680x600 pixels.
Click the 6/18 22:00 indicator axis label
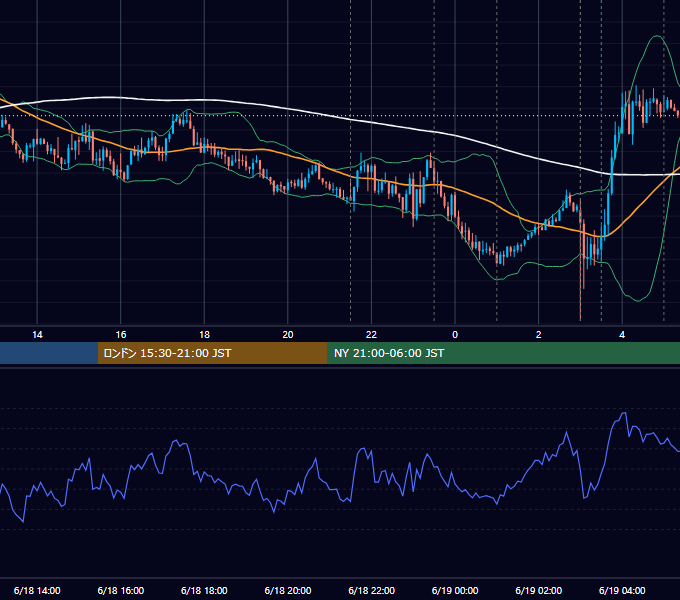point(372,590)
